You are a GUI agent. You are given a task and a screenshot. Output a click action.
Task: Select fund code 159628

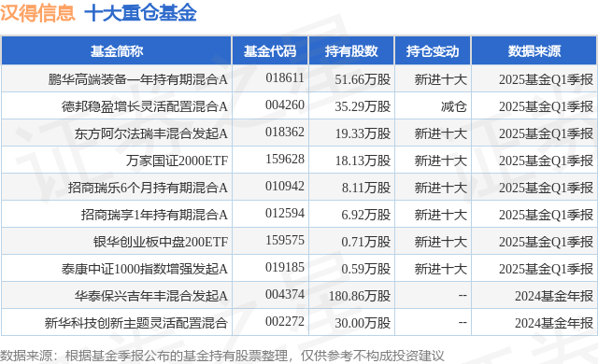click(285, 160)
